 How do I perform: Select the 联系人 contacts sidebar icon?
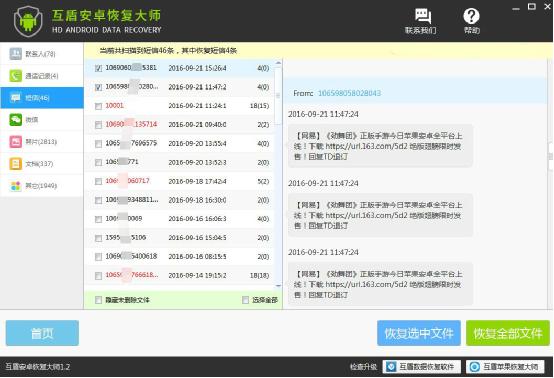point(16,54)
